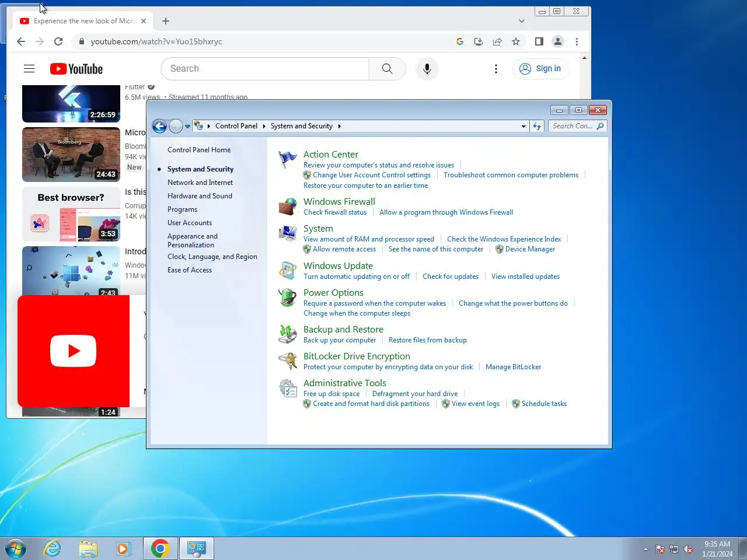Select the Windows Update icon
Image resolution: width=747 pixels, height=560 pixels.
288,271
